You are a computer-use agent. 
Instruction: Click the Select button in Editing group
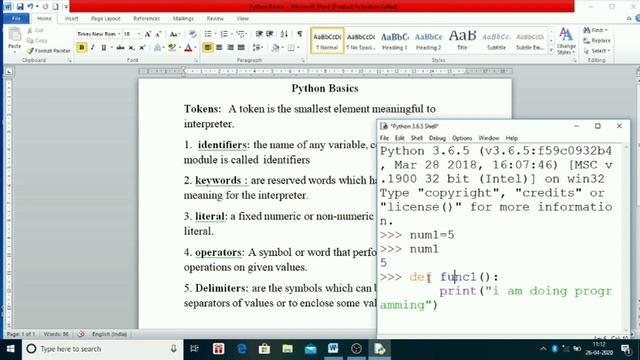coord(597,51)
